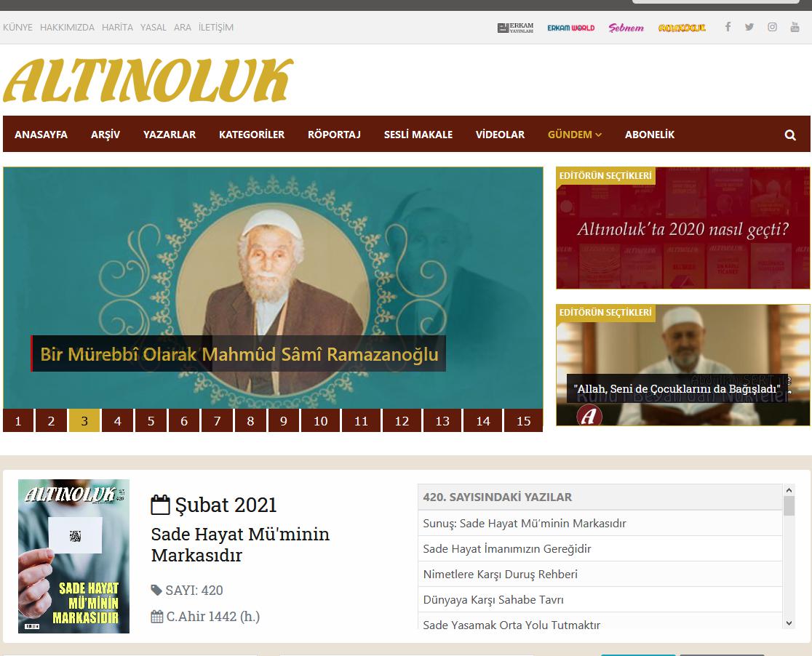Click the İLETİŞİM top link

click(216, 28)
